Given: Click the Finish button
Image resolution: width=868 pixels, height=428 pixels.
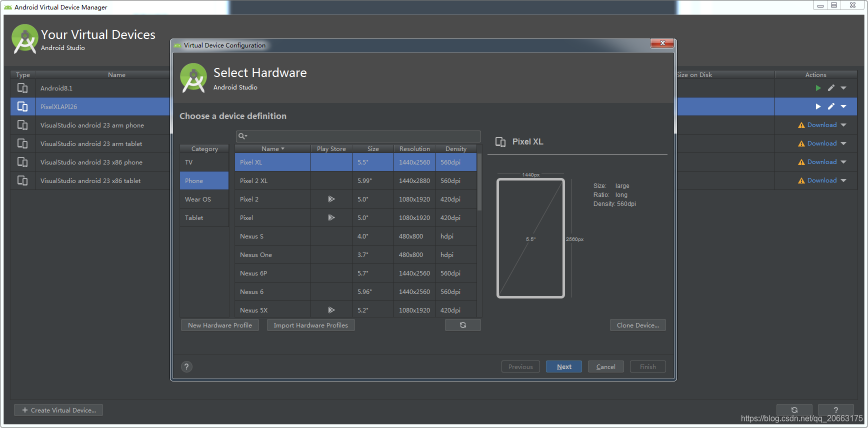Looking at the screenshot, I should coord(648,366).
